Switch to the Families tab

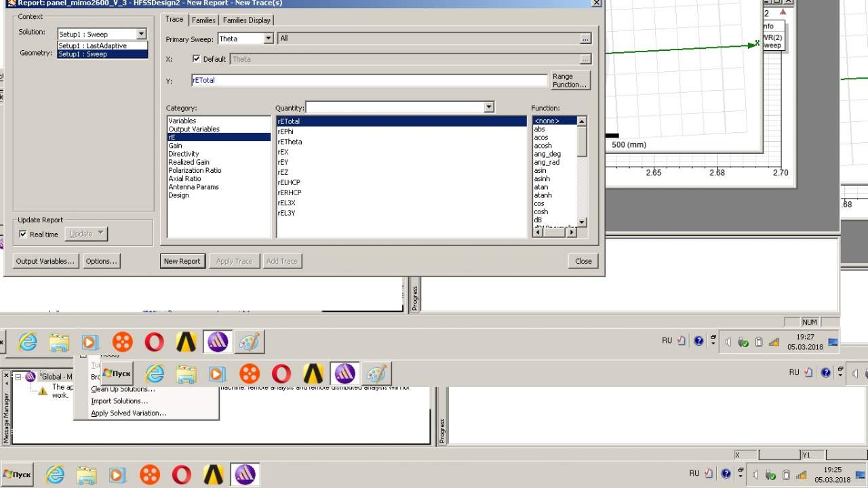click(203, 20)
